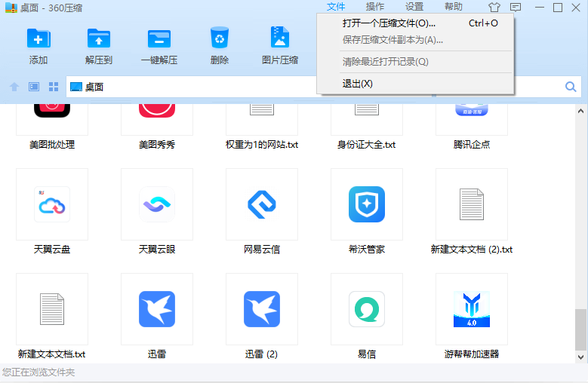This screenshot has height=383, width=588.
Task: Select the 迅雷 (2) bird icon
Action: click(x=262, y=309)
